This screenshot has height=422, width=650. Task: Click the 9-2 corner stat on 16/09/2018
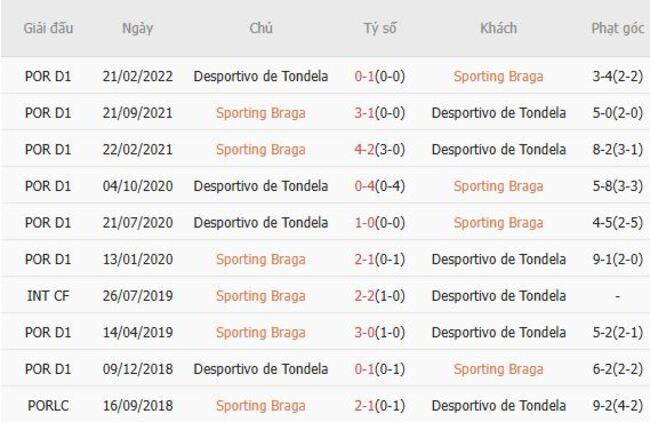click(605, 405)
